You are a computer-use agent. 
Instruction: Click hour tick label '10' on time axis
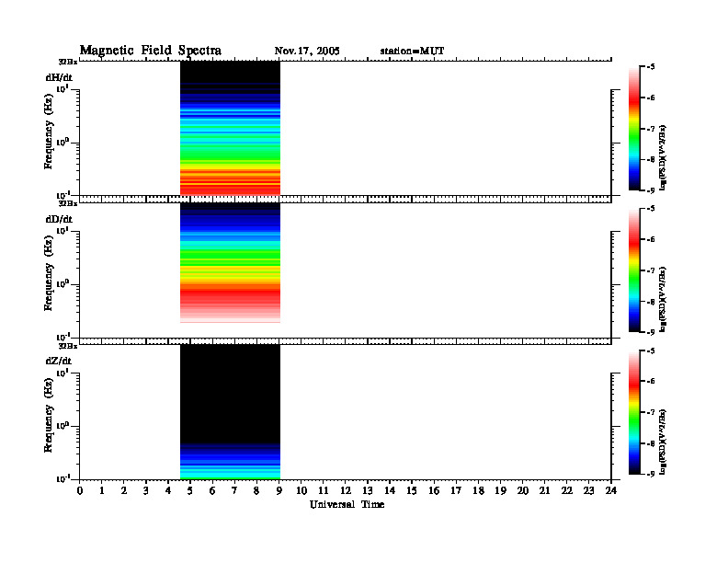coord(301,490)
